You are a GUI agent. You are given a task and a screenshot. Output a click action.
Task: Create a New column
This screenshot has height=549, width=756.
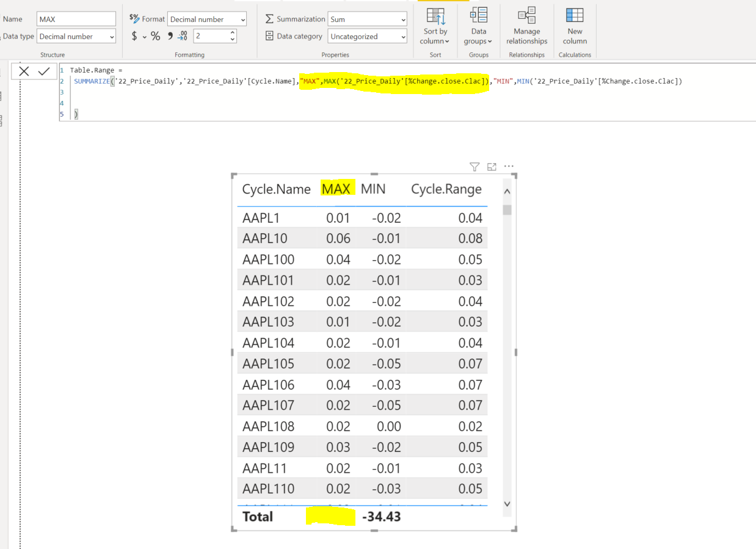(x=575, y=26)
